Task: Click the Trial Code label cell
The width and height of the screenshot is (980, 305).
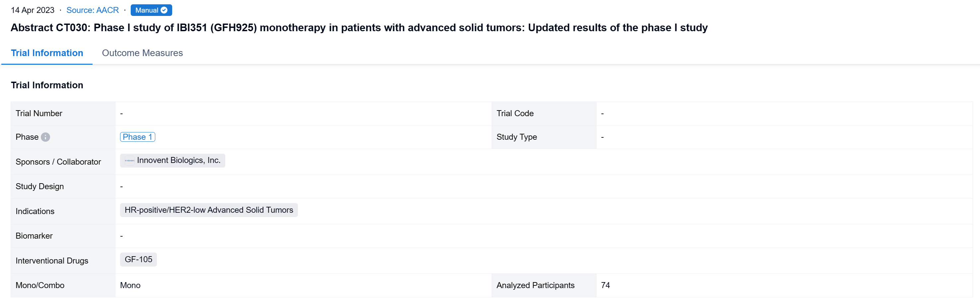Action: (x=515, y=114)
